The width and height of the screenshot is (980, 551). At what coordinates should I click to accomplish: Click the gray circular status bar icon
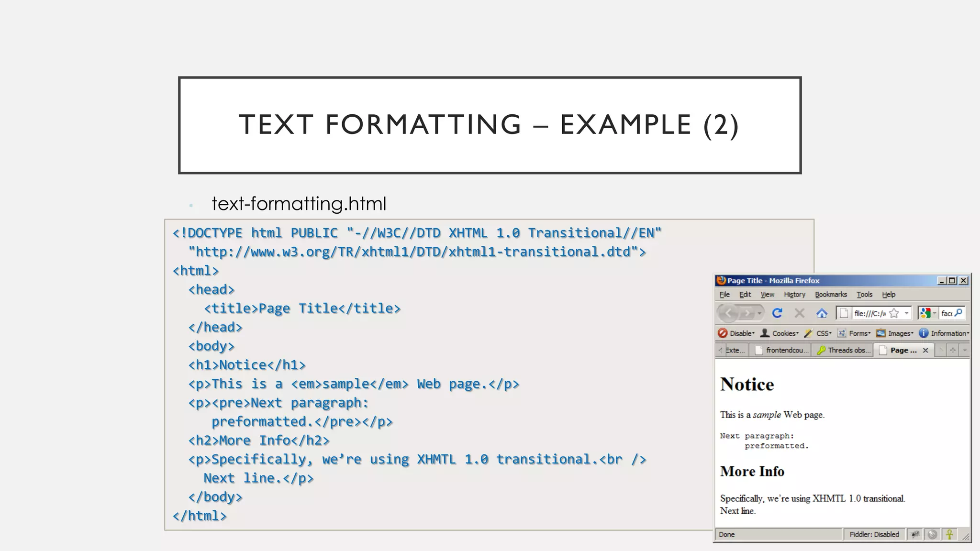click(x=932, y=534)
